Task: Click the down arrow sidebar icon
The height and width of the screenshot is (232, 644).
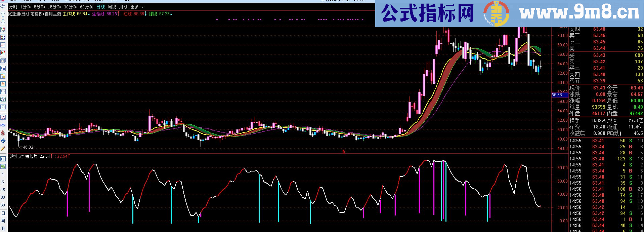Action: (x=3, y=22)
